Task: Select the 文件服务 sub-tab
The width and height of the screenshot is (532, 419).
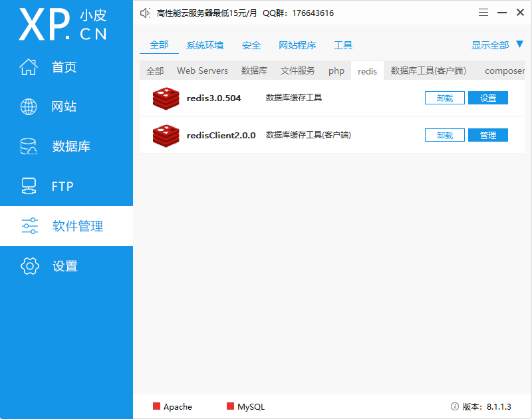Action: [297, 70]
